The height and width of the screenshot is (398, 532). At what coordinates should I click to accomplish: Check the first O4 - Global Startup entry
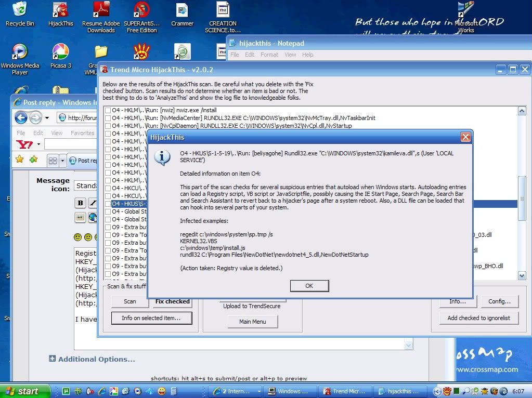(108, 211)
